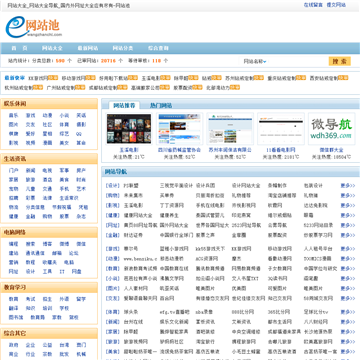
Task: Select 网盘 under 电脑网络
Action: (77, 272)
